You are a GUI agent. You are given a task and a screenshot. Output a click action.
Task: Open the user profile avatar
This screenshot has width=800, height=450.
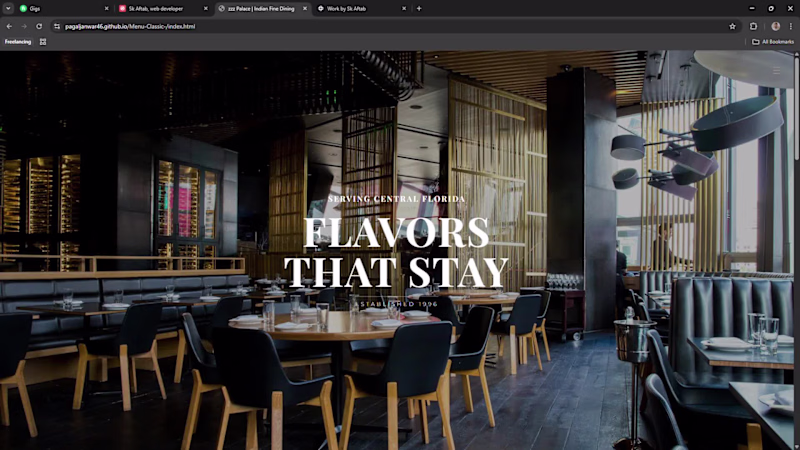[x=776, y=26]
